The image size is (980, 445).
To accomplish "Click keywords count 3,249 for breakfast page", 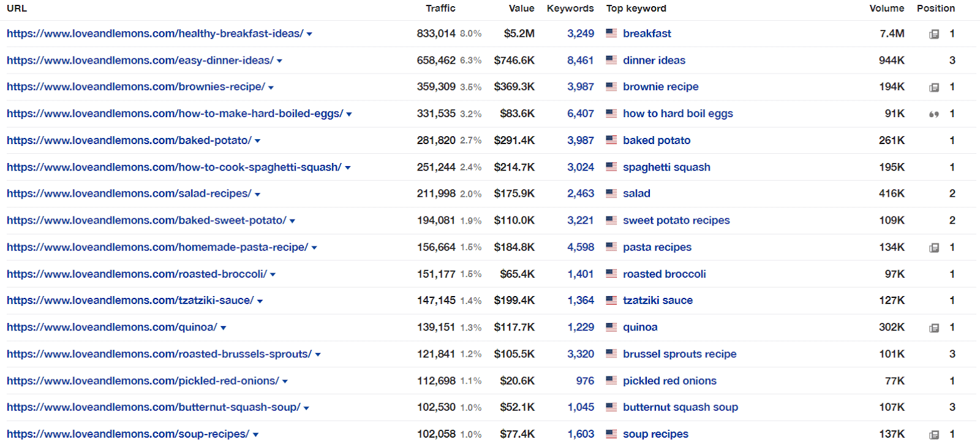I will pos(581,33).
